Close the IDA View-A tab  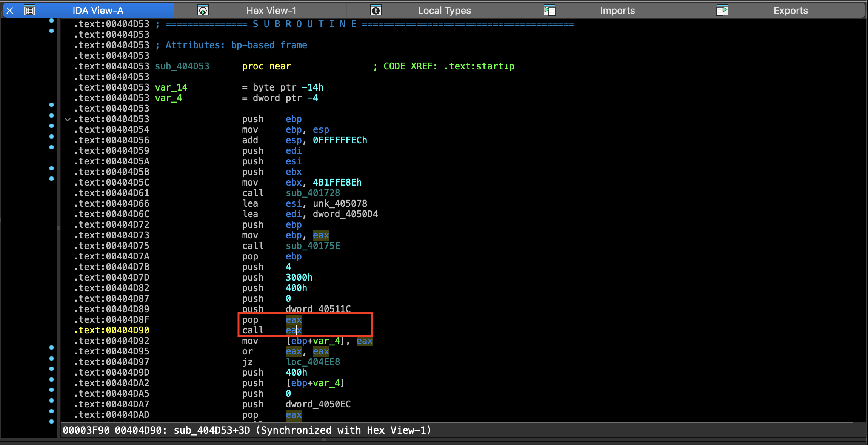click(10, 11)
